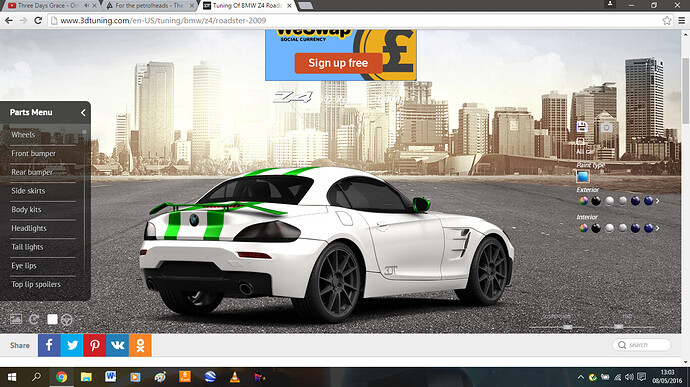Viewport: 690px width, 387px height.
Task: Expand more Exterior colors arrow
Action: (x=657, y=201)
